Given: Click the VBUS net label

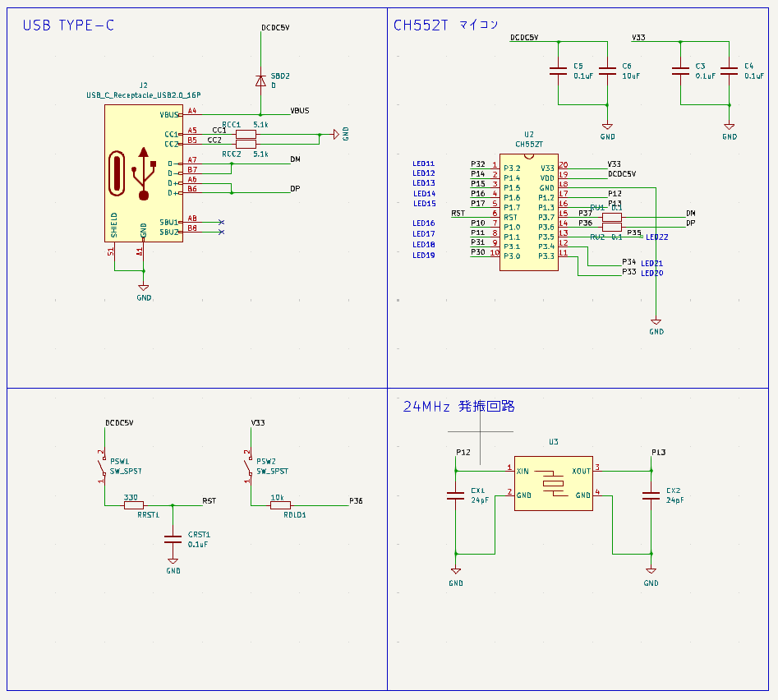Looking at the screenshot, I should [300, 111].
